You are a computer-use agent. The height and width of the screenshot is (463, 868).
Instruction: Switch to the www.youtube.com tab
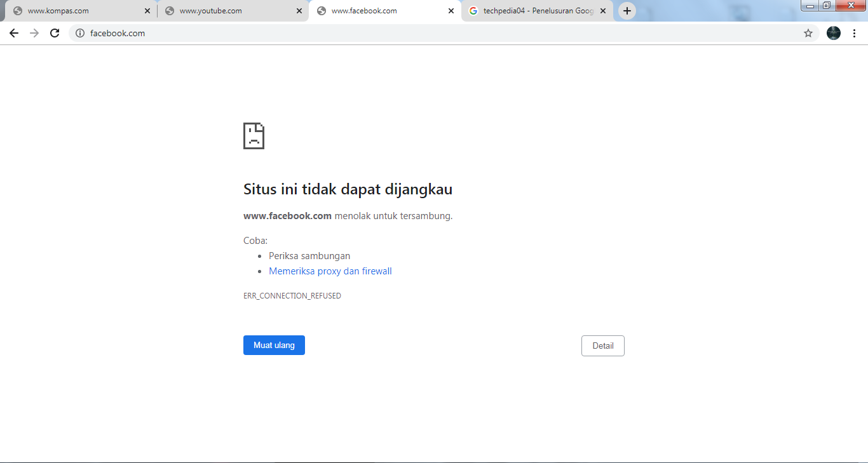[233, 11]
